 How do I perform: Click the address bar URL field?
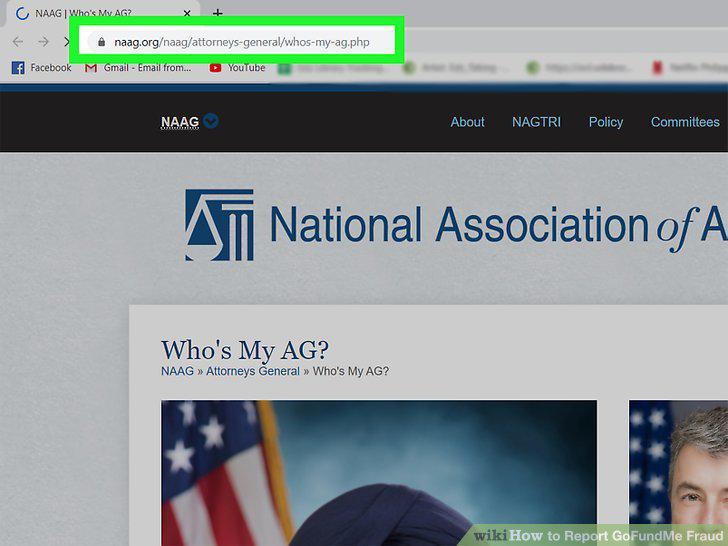coord(237,42)
